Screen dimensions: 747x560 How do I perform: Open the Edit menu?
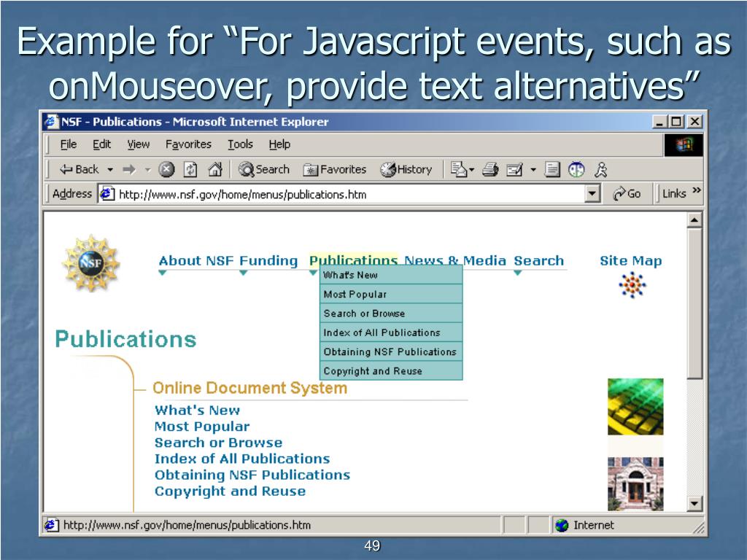(101, 144)
